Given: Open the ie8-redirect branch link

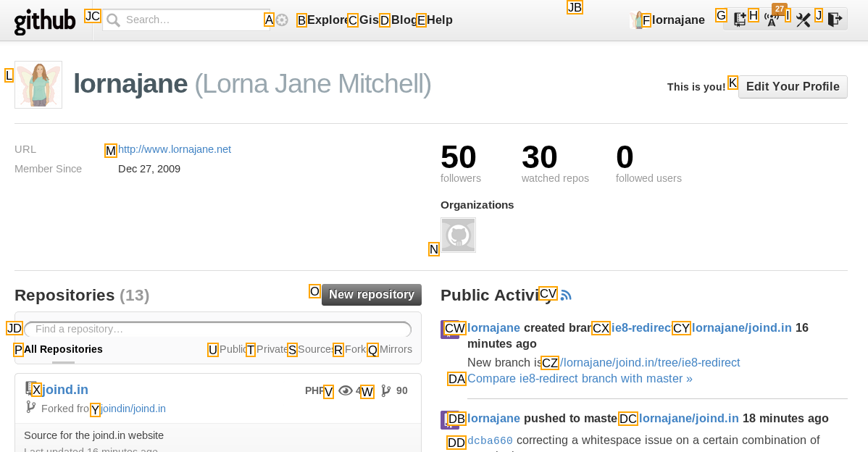Looking at the screenshot, I should pyautogui.click(x=641, y=327).
